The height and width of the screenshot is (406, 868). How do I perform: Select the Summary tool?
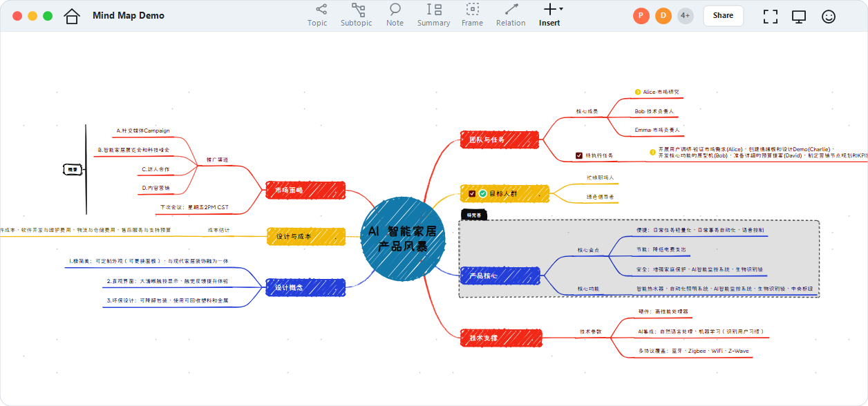434,15
